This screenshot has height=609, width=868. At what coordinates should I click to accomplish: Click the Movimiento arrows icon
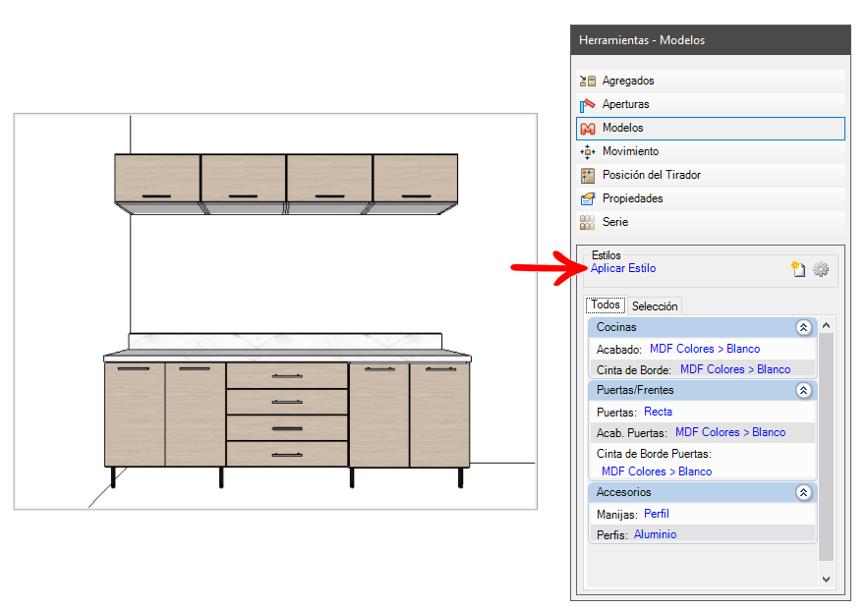click(x=587, y=151)
